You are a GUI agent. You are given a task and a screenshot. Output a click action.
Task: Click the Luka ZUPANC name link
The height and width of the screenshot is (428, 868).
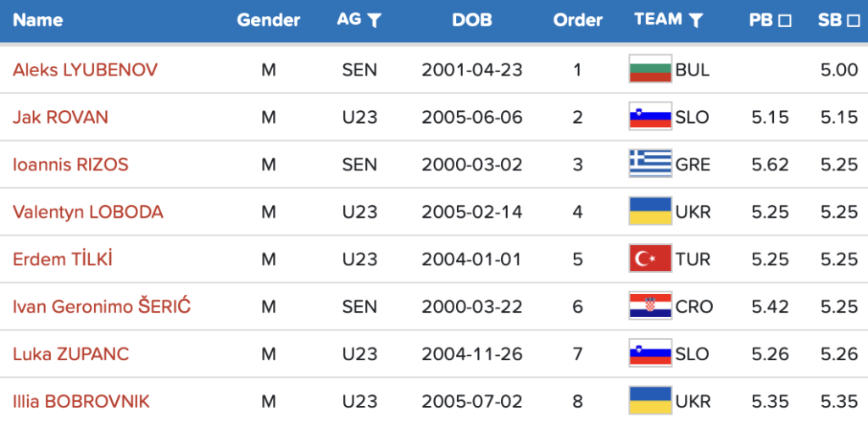click(71, 354)
